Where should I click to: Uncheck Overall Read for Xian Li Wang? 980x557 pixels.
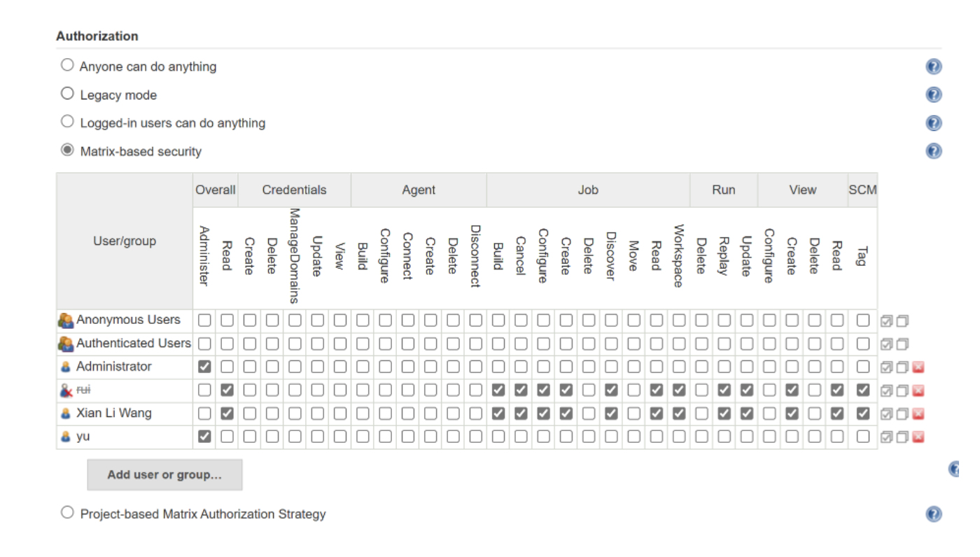pos(227,414)
